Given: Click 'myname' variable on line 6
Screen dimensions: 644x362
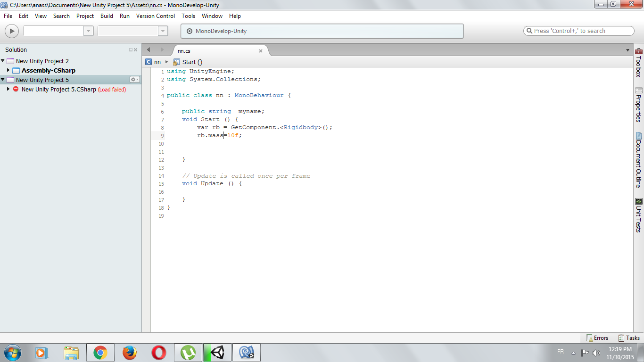Looking at the screenshot, I should [x=250, y=111].
